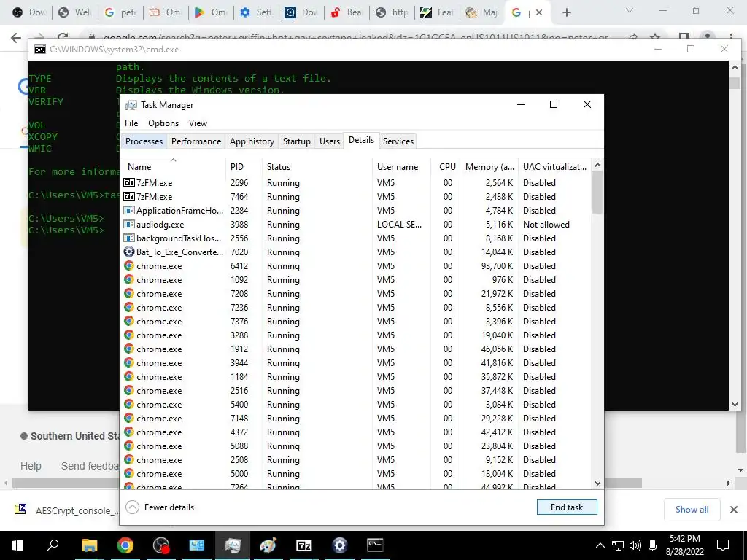
Task: Select chrome.exe with PID 6412
Action: pos(356,265)
